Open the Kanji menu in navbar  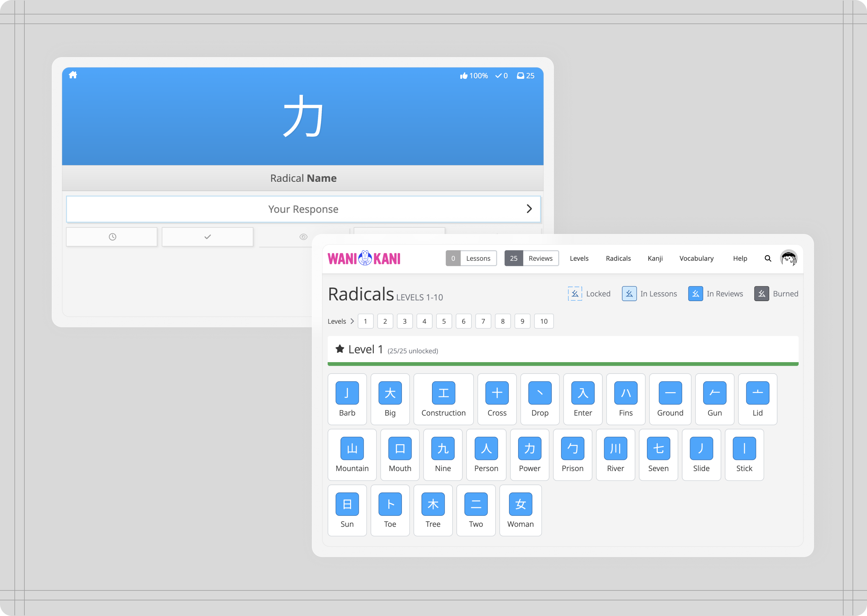tap(655, 258)
